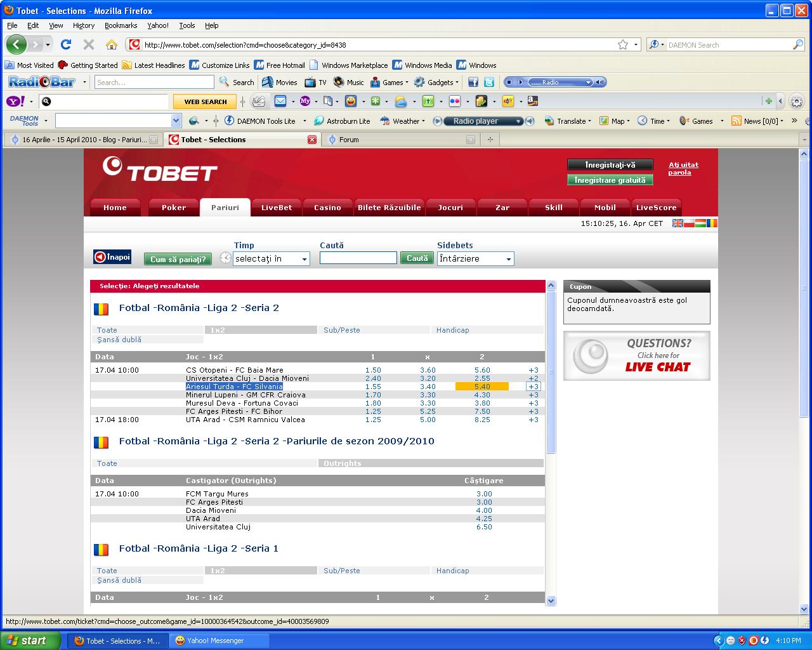Follow the 'Ați uitat parola' link
This screenshot has width=812, height=650.
683,168
